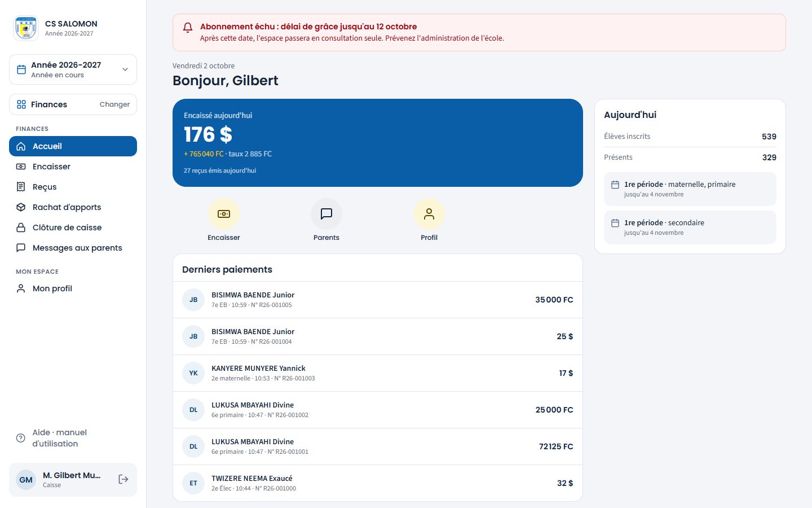
Task: Click the help question mark icon
Action: click(x=21, y=438)
